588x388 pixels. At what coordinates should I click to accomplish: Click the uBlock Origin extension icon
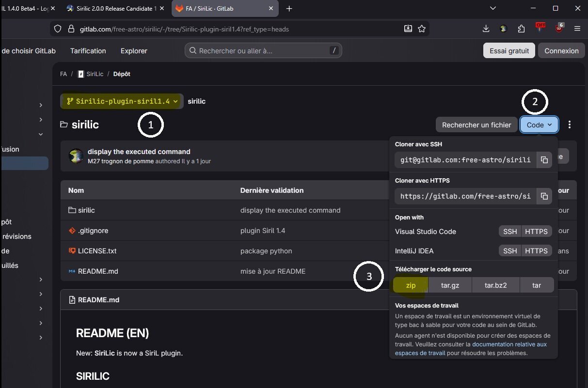pyautogui.click(x=559, y=29)
